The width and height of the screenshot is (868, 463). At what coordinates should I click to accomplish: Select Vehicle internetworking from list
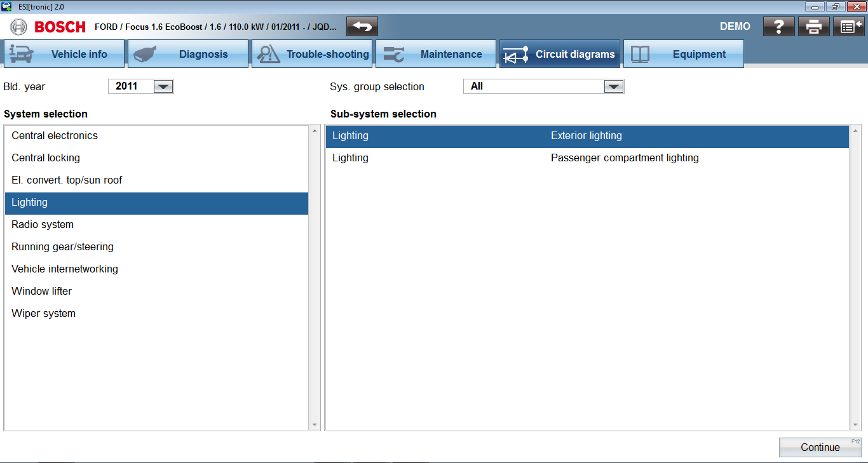click(65, 269)
